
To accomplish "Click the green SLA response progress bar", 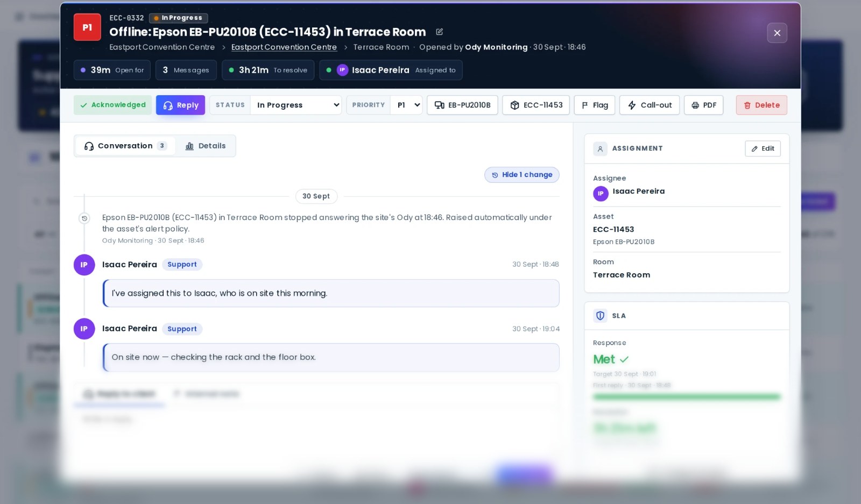I will (687, 397).
